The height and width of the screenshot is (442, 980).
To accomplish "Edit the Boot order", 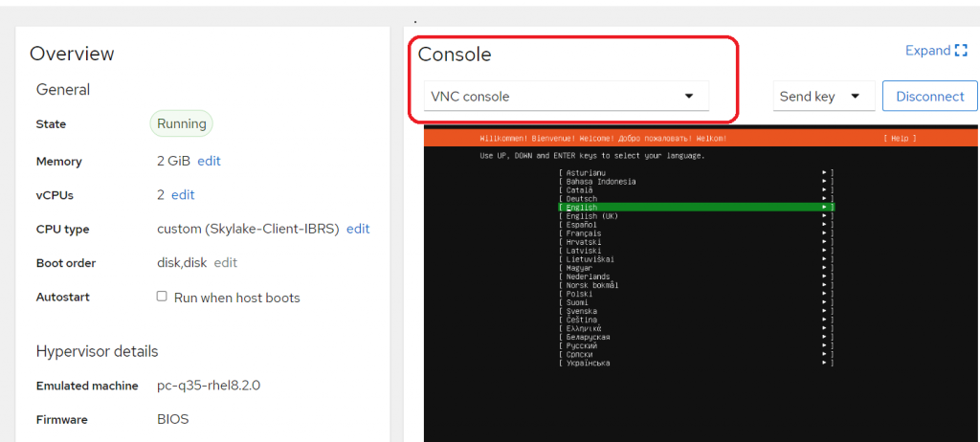I will 225,262.
